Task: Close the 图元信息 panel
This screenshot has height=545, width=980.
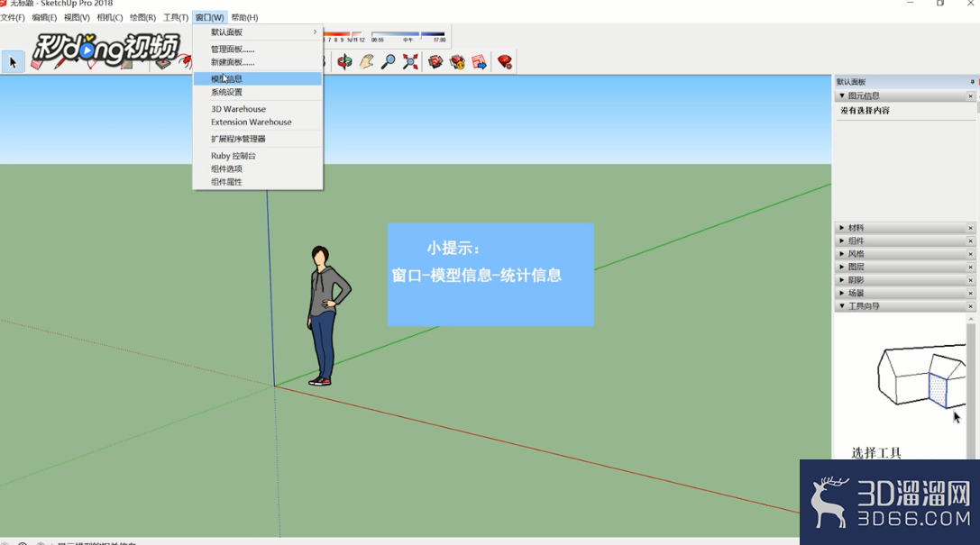Action: tap(971, 96)
